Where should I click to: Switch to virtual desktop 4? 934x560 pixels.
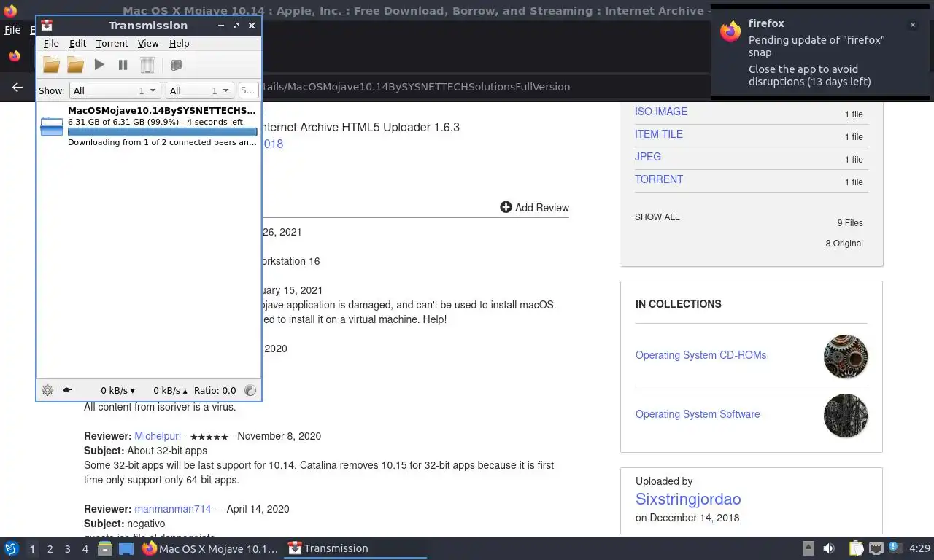click(x=85, y=549)
